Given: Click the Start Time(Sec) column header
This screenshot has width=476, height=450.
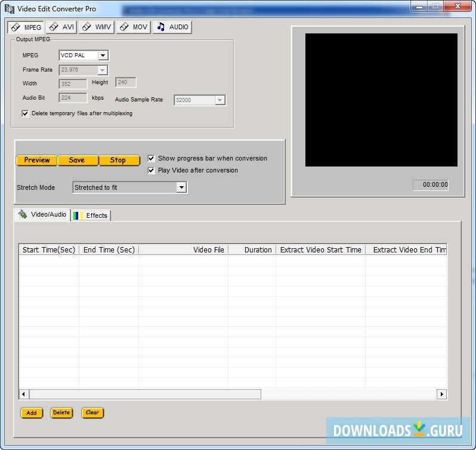Looking at the screenshot, I should coord(49,250).
